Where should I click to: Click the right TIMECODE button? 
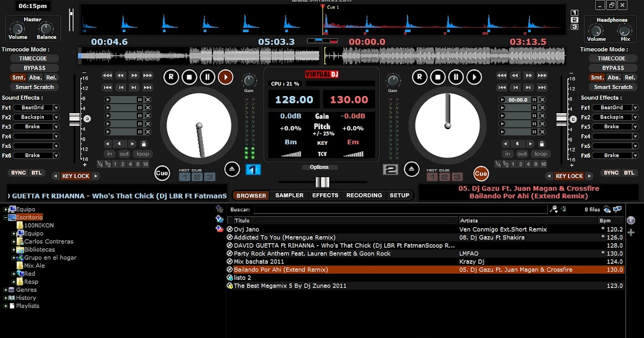612,58
